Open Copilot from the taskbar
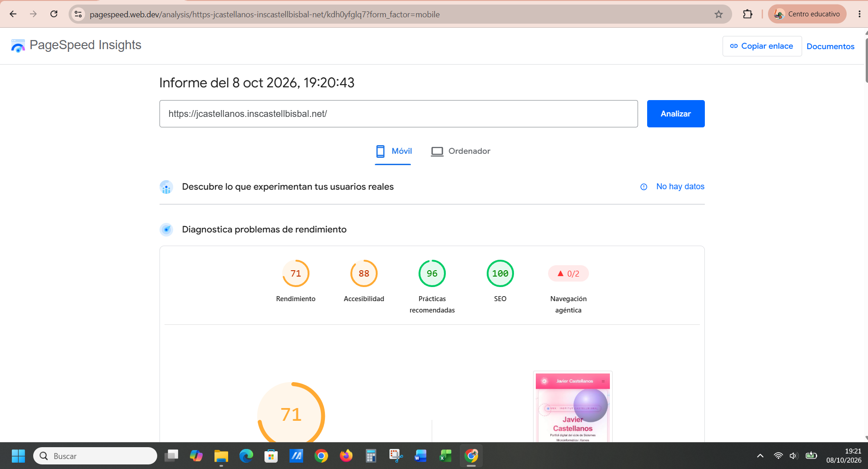This screenshot has width=868, height=469. pos(196,456)
